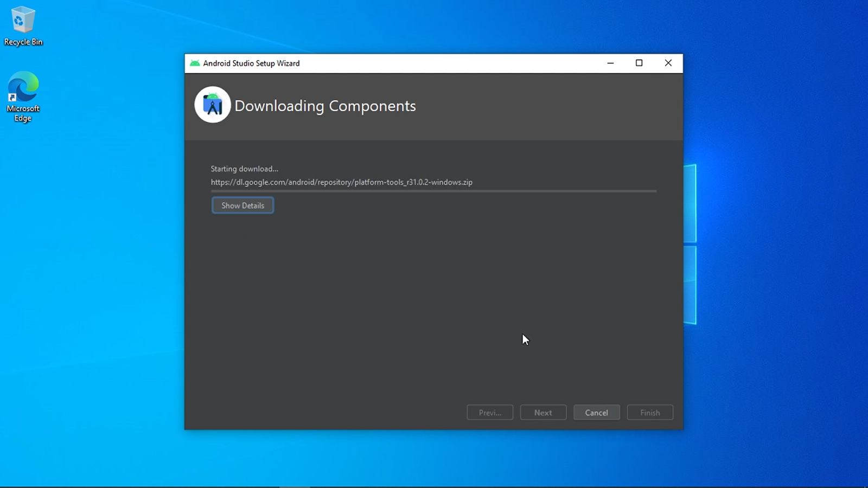Click the download progress bar
Image resolution: width=868 pixels, height=488 pixels.
click(433, 191)
